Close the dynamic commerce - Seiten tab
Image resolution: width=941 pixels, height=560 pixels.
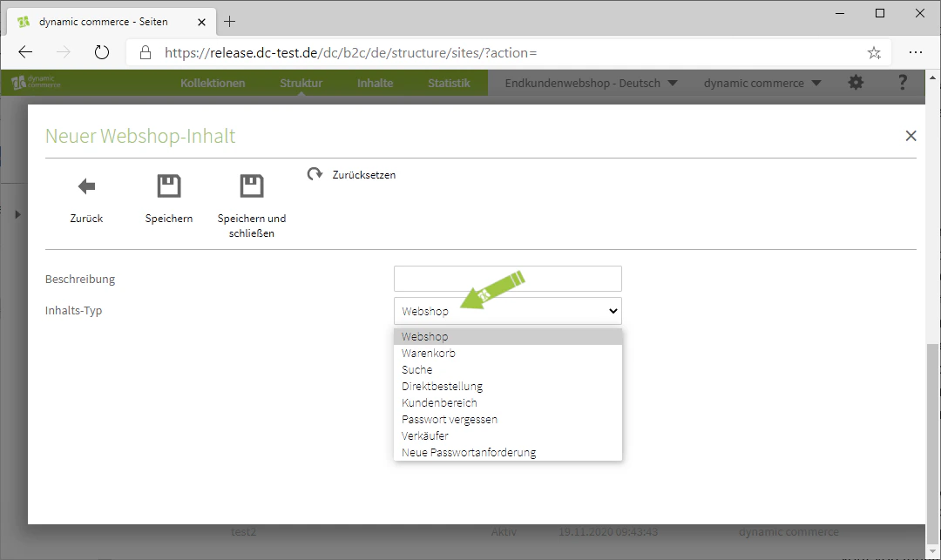(x=201, y=22)
